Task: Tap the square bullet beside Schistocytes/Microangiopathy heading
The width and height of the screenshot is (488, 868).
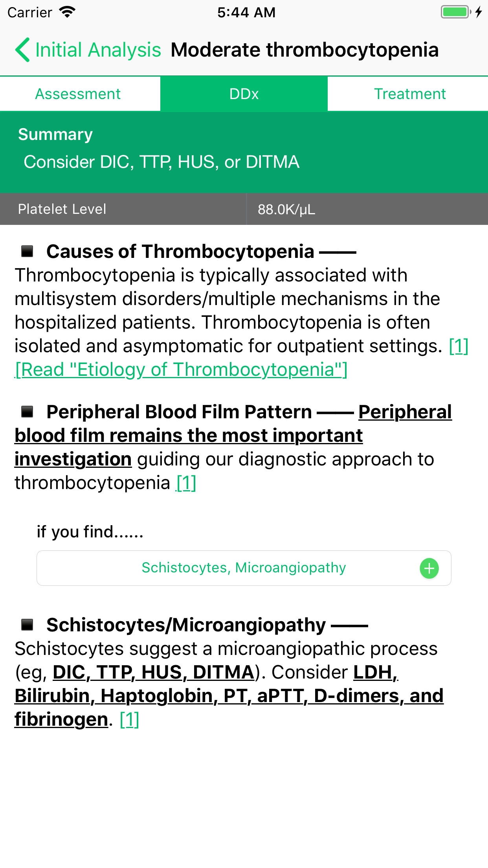Action: (27, 624)
